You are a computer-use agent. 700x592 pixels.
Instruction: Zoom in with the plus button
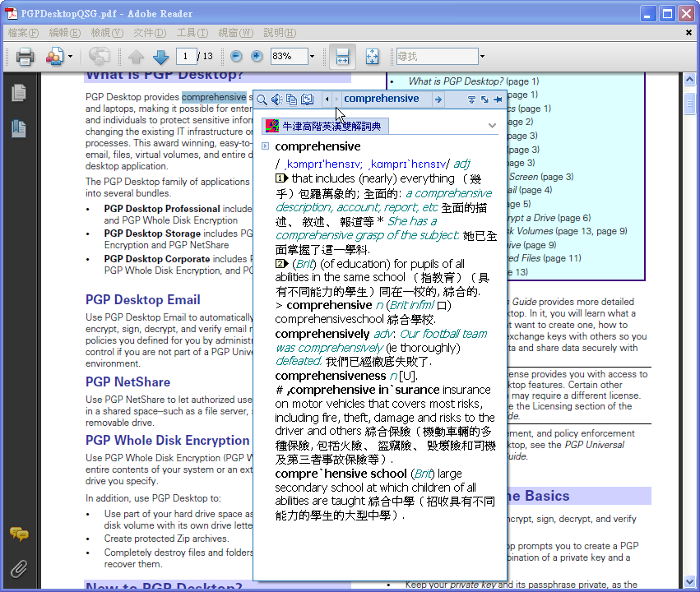tap(257, 56)
